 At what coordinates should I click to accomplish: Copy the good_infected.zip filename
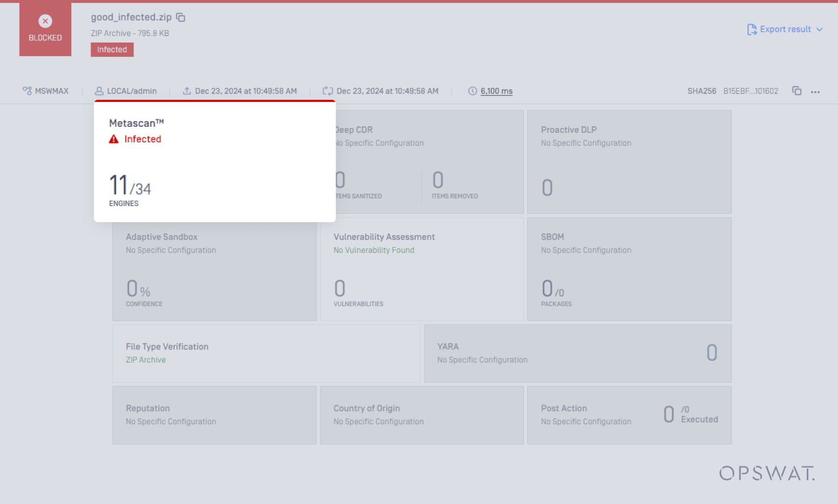pos(180,17)
